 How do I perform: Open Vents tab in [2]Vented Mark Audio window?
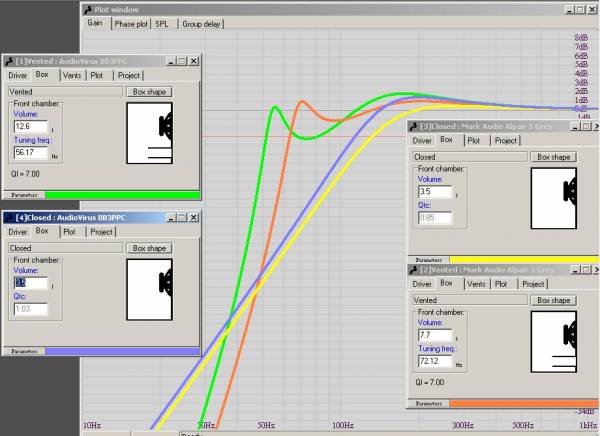[476, 284]
